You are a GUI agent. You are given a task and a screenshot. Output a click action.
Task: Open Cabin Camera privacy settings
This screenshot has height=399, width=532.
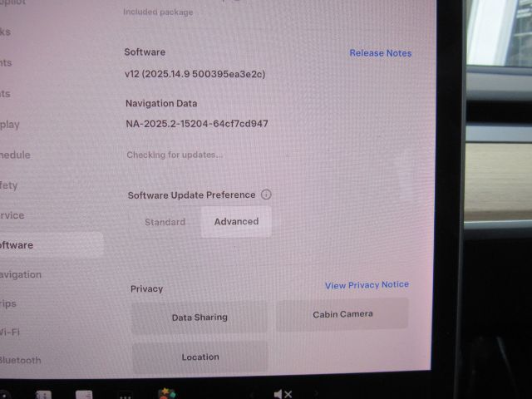click(x=342, y=314)
